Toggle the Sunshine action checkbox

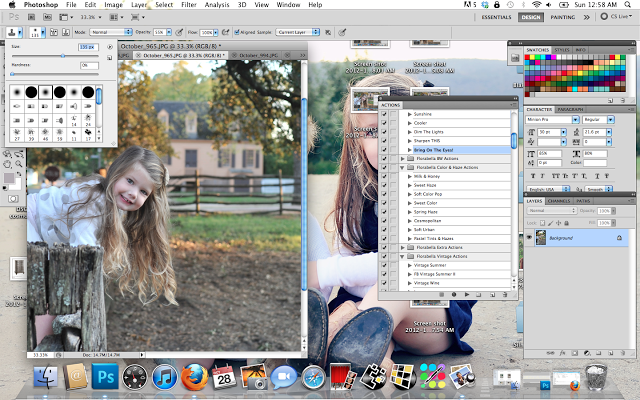coord(384,114)
